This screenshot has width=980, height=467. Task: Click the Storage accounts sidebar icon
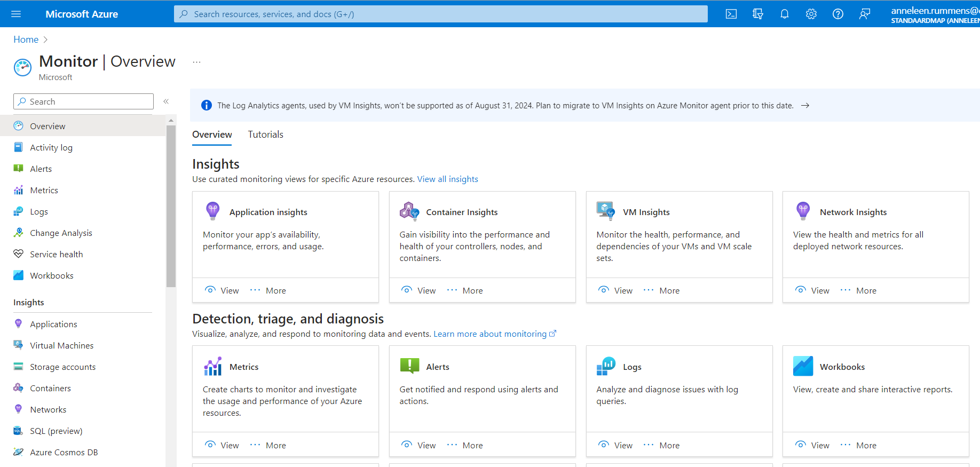coord(18,367)
